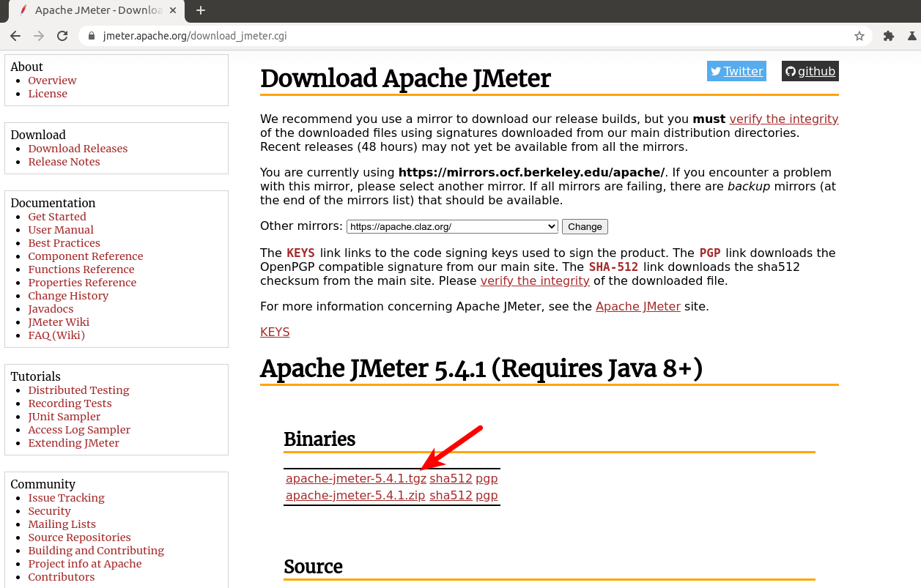Click the address bar URL field
The height and width of the screenshot is (588, 921).
tap(469, 36)
